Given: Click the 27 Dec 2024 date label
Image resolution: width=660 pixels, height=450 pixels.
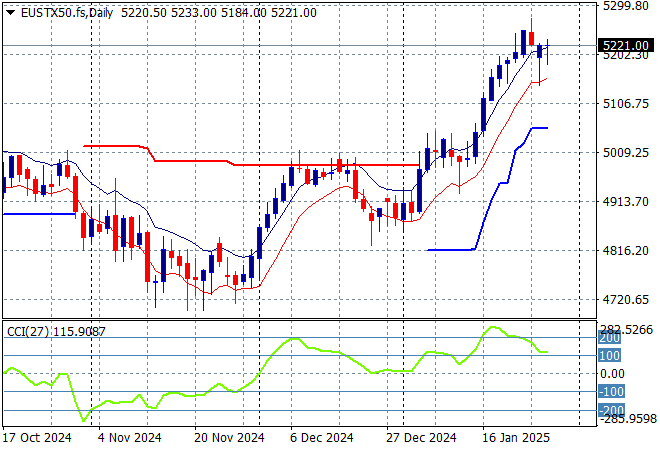Looking at the screenshot, I should pyautogui.click(x=421, y=437).
